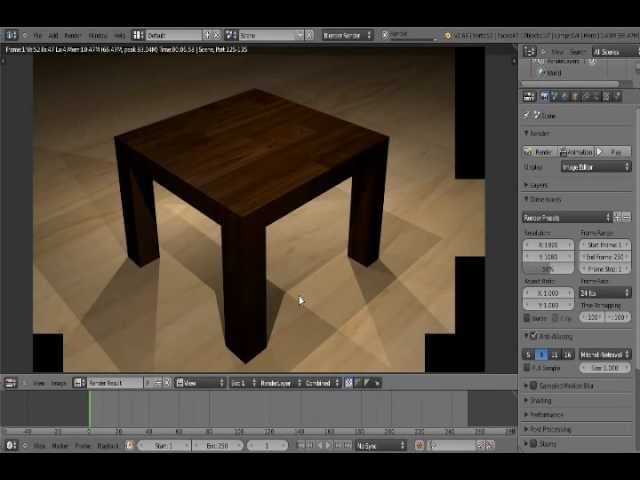Select 5 anti-aliasing samples

[x=529, y=355]
